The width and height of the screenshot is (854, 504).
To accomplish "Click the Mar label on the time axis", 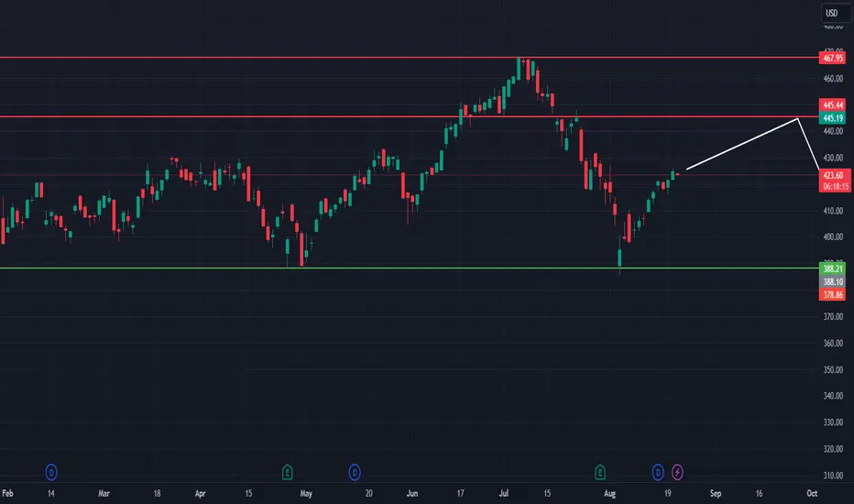I will [x=104, y=493].
